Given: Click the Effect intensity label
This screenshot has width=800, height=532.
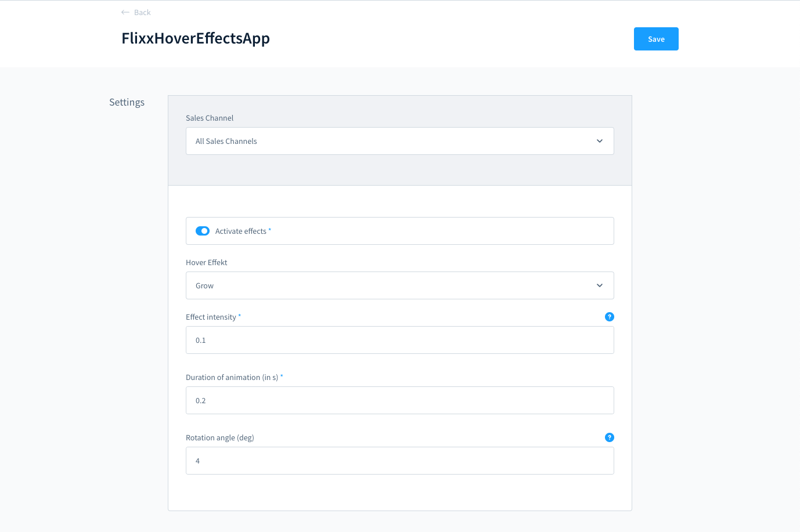Looking at the screenshot, I should (x=211, y=317).
